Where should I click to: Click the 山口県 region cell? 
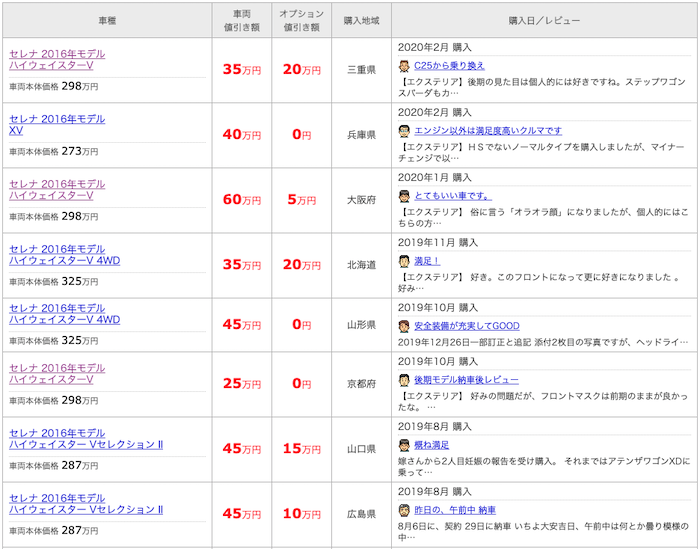click(362, 449)
